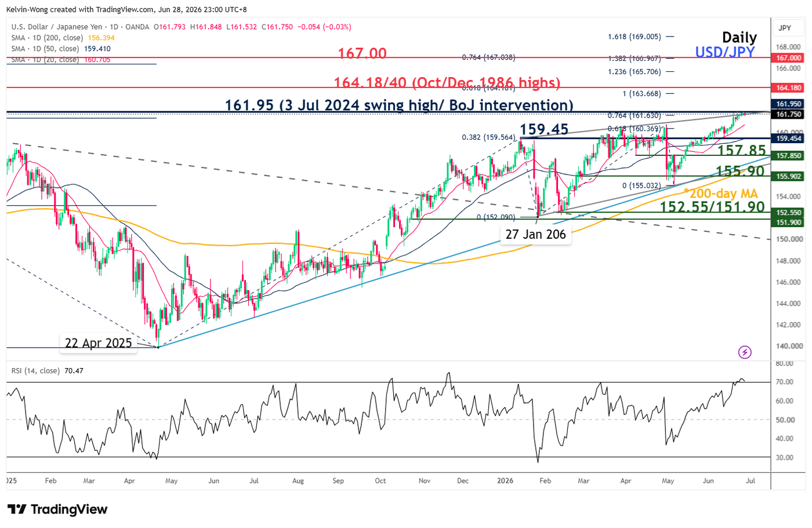Click the red 164.180 price axis tag
The width and height of the screenshot is (812, 528).
pyautogui.click(x=789, y=88)
